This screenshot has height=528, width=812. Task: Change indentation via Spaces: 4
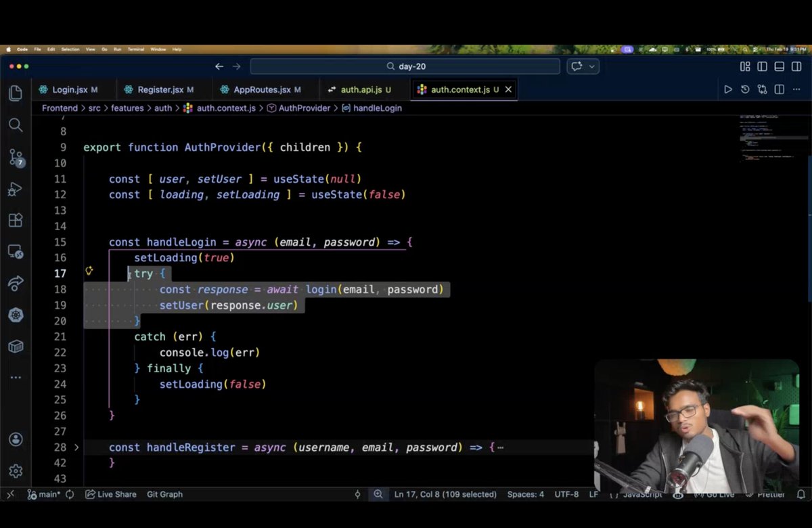coord(526,495)
